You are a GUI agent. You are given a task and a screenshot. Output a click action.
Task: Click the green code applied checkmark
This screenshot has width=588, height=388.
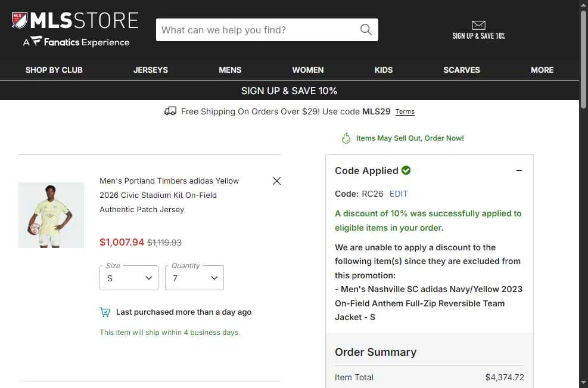click(406, 170)
